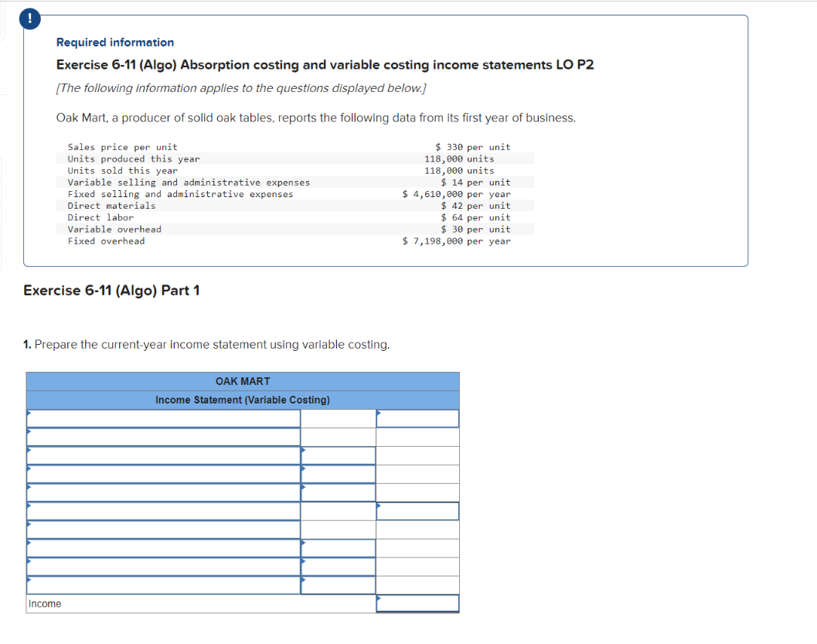The width and height of the screenshot is (817, 644).
Task: Click the Income Statement (Variable Costing) subtitle
Action: click(x=243, y=400)
